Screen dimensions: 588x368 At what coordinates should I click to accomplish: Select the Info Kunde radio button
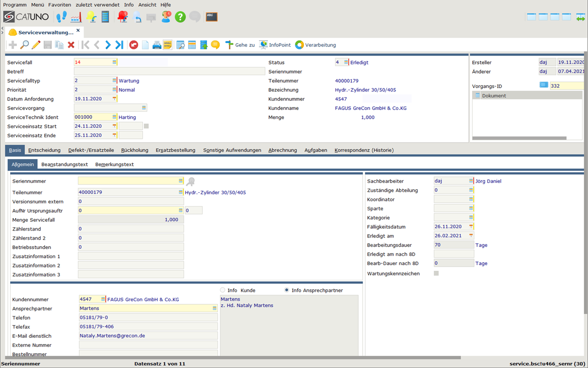(223, 290)
